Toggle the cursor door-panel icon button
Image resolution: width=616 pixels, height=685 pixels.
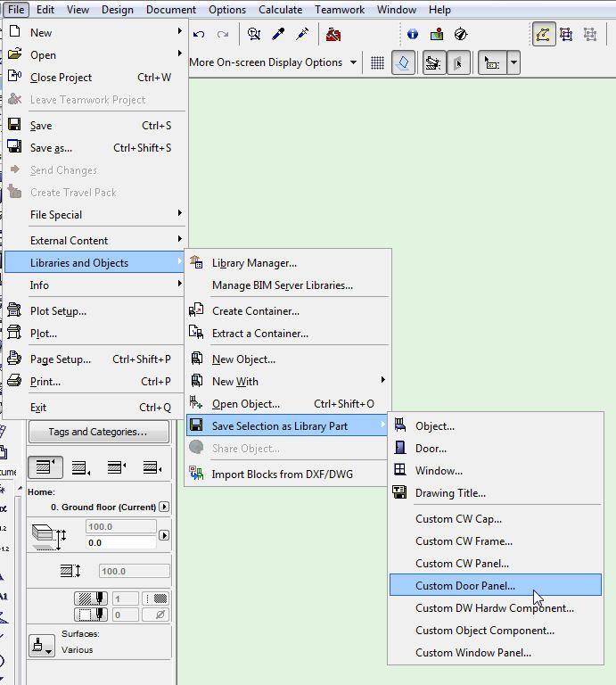(x=458, y=63)
